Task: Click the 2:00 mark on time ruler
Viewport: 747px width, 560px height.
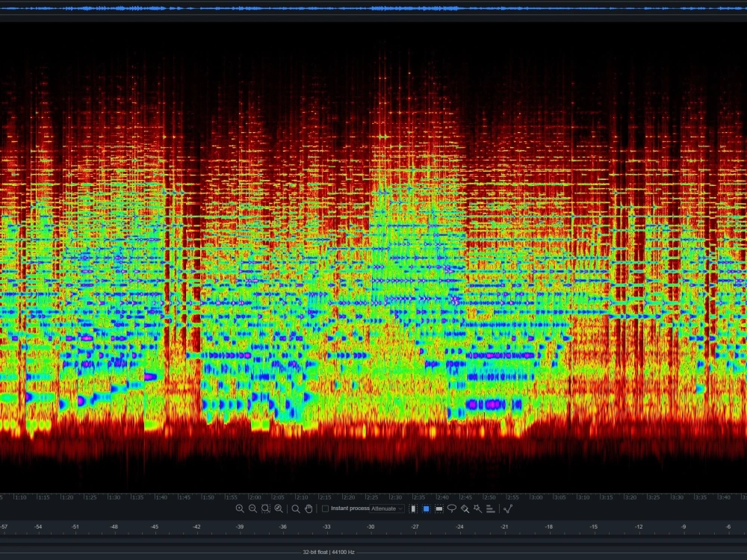Action: tap(255, 497)
